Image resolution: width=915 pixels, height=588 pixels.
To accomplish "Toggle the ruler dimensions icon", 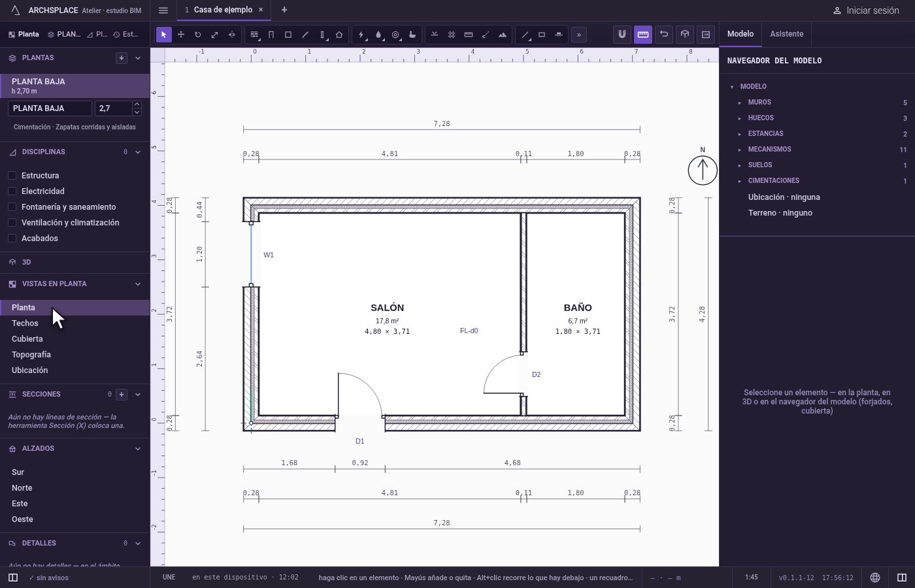I will click(643, 34).
